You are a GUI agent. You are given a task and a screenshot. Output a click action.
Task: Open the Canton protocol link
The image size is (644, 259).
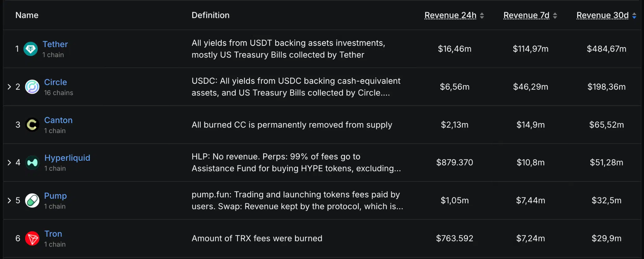click(58, 120)
